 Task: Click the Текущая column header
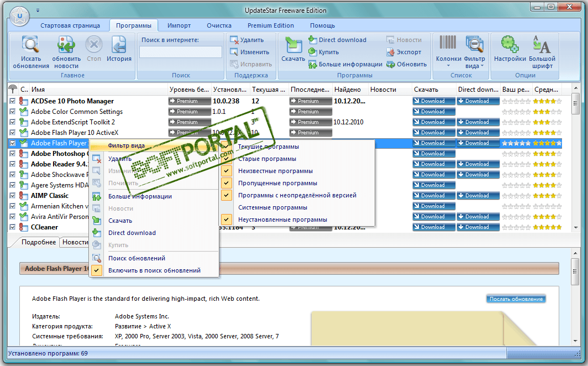(x=269, y=89)
